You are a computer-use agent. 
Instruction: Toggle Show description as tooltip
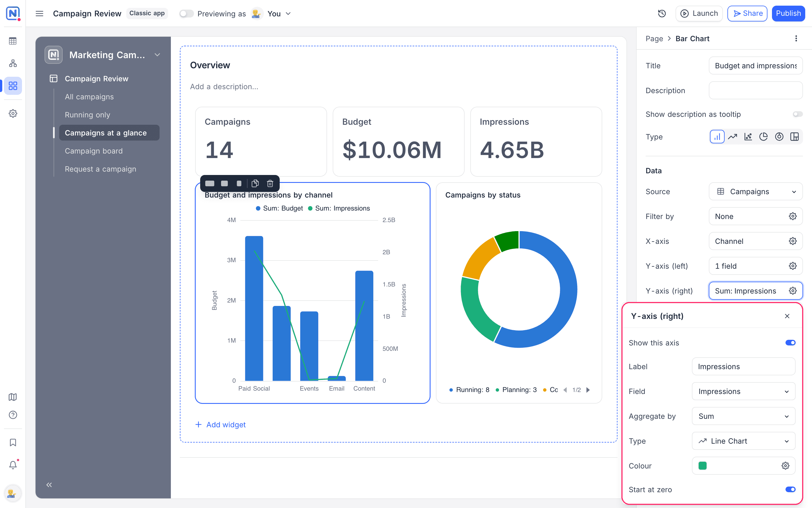(x=798, y=114)
